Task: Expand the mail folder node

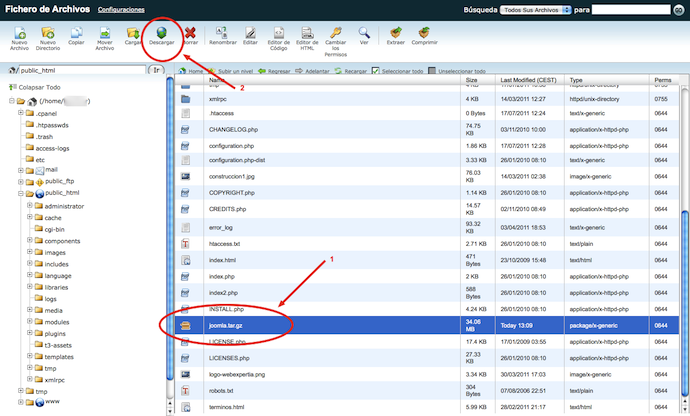Action: pyautogui.click(x=20, y=170)
